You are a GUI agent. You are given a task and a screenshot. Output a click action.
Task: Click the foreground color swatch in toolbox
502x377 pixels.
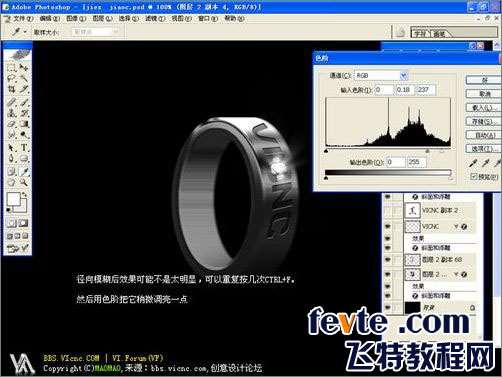(14, 200)
